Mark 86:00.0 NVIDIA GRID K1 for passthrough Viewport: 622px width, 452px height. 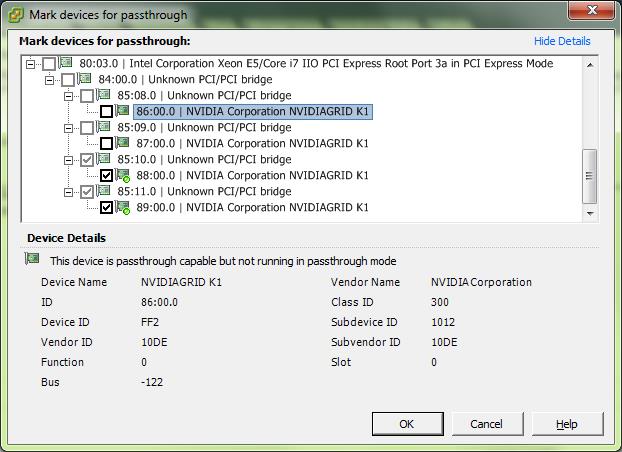(x=106, y=112)
